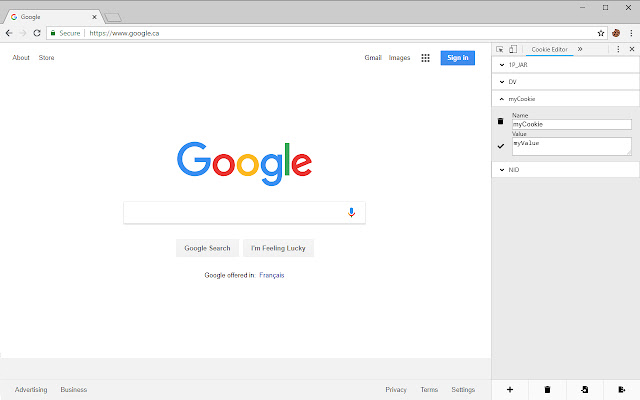Delete myCookie using the trash icon

[500, 121]
